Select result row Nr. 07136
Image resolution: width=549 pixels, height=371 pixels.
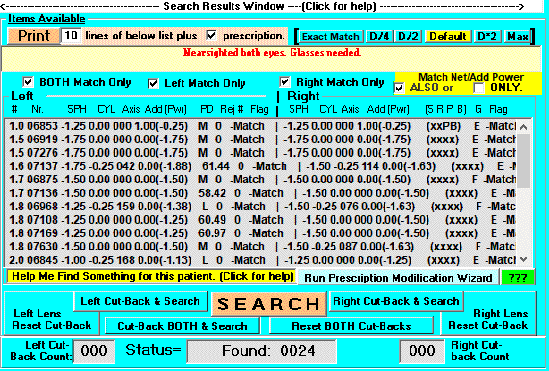point(261,193)
